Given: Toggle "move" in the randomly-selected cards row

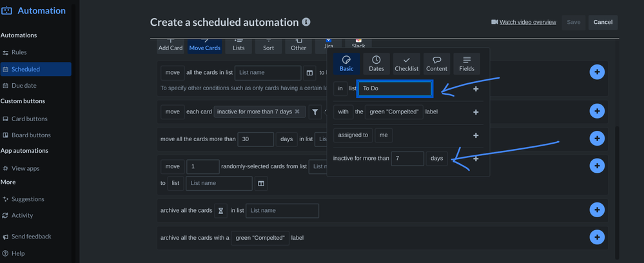Looking at the screenshot, I should pos(173,167).
